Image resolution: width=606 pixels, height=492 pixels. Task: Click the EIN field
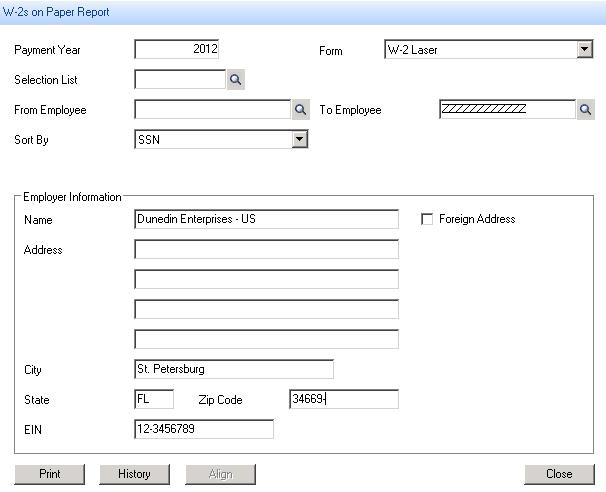203,429
